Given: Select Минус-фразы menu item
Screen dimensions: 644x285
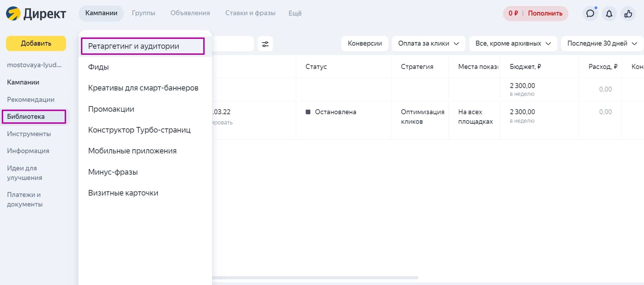Looking at the screenshot, I should pos(113,172).
